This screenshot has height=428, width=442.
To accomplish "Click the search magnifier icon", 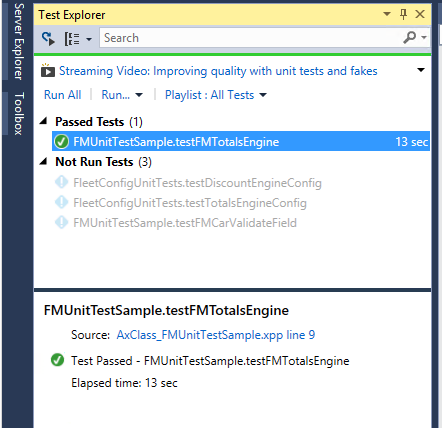I will click(x=410, y=38).
